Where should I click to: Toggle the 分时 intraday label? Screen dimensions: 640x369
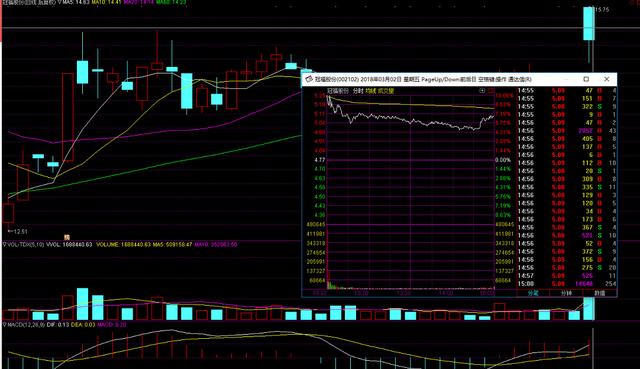point(358,91)
